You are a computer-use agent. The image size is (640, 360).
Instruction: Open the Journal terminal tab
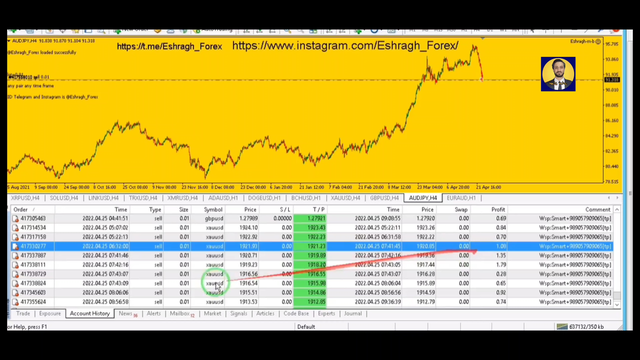353,313
